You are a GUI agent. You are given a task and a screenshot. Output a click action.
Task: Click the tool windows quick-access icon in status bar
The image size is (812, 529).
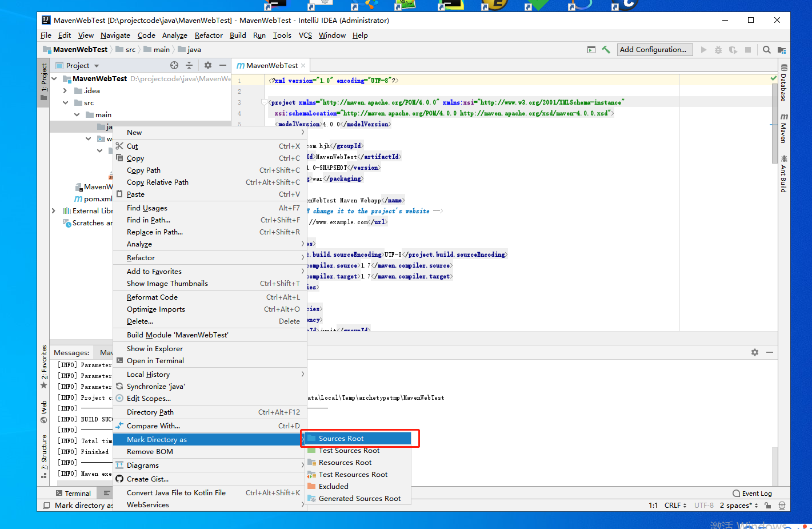pos(46,506)
